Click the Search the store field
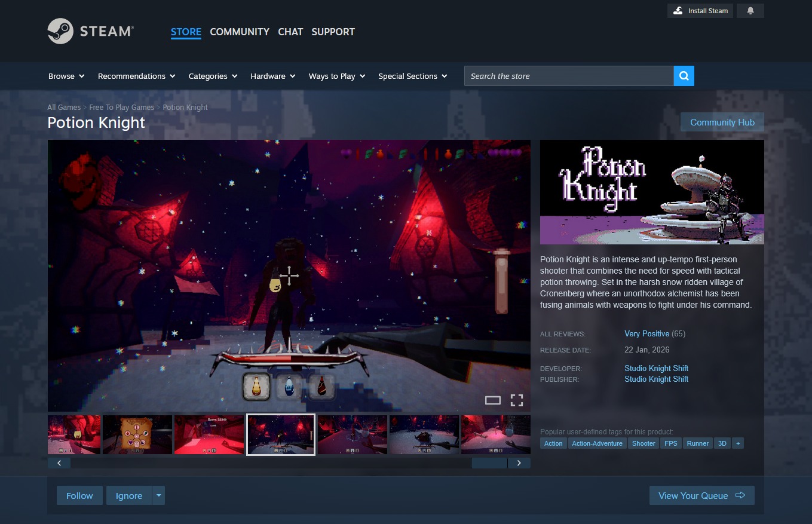This screenshot has width=812, height=524. [568, 76]
